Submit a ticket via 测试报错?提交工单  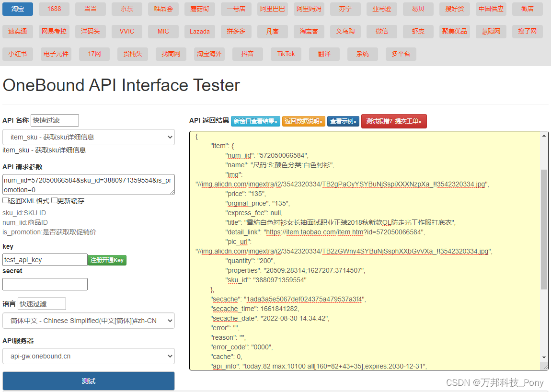coord(394,121)
